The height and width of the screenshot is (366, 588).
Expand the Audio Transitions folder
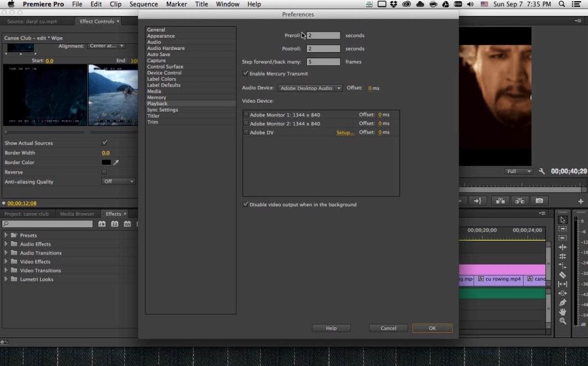tap(6, 253)
